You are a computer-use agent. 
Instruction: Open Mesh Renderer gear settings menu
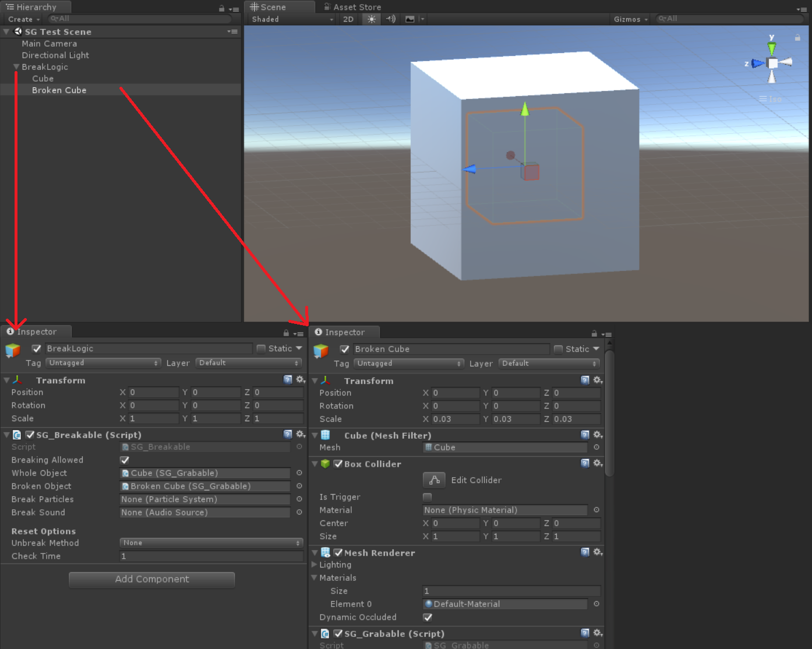[x=598, y=552]
